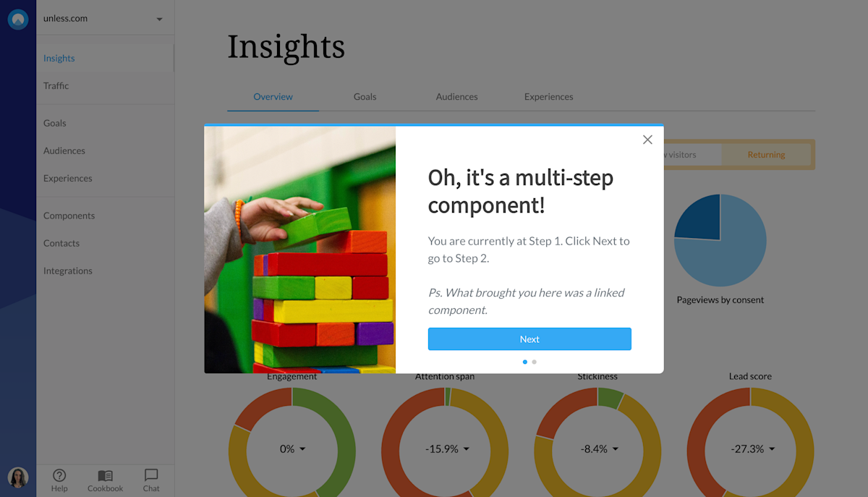This screenshot has height=497, width=868.
Task: Select the second step indicator dot
Action: (x=534, y=361)
